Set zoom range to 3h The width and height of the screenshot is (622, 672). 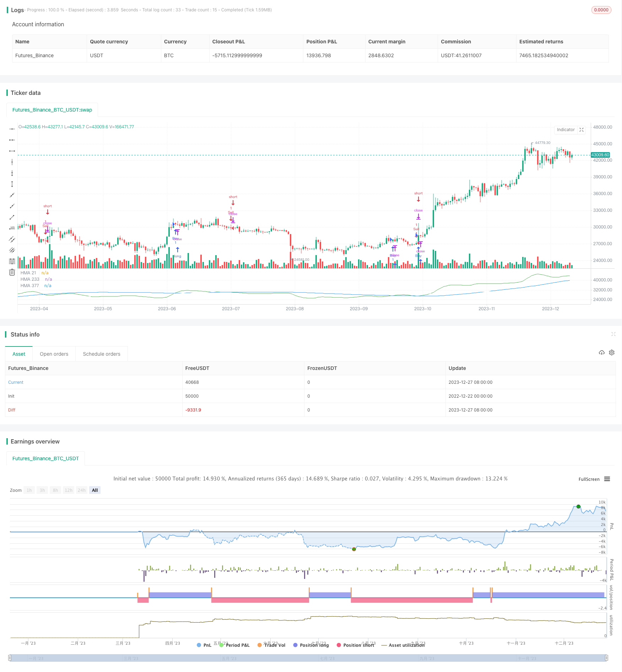[x=42, y=490]
